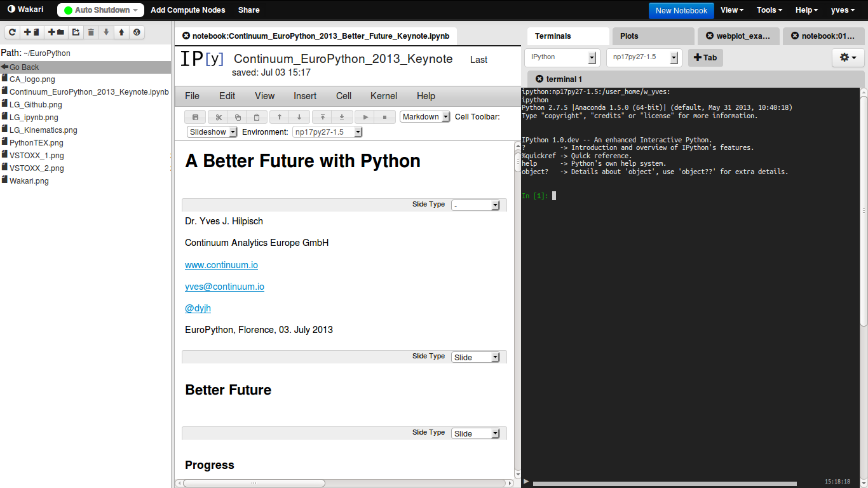This screenshot has width=868, height=488.
Task: Cut the selected cell with scissors icon
Action: 217,117
